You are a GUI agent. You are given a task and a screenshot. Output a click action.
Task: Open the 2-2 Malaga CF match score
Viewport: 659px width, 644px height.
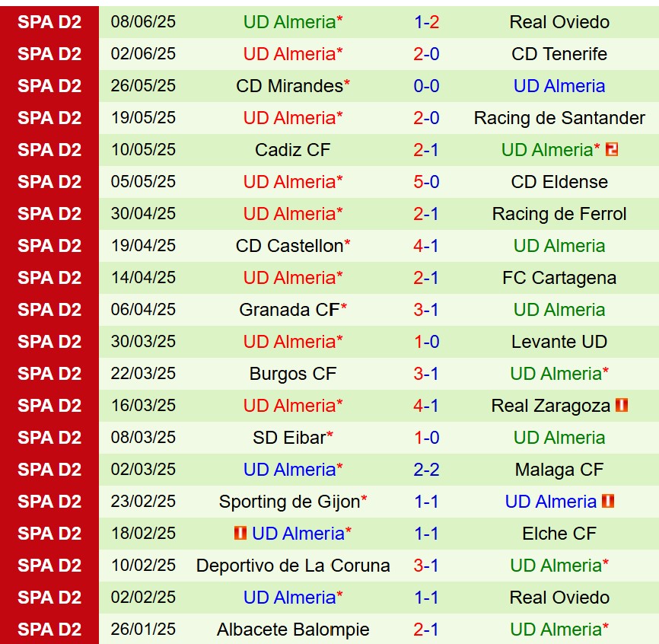[426, 470]
